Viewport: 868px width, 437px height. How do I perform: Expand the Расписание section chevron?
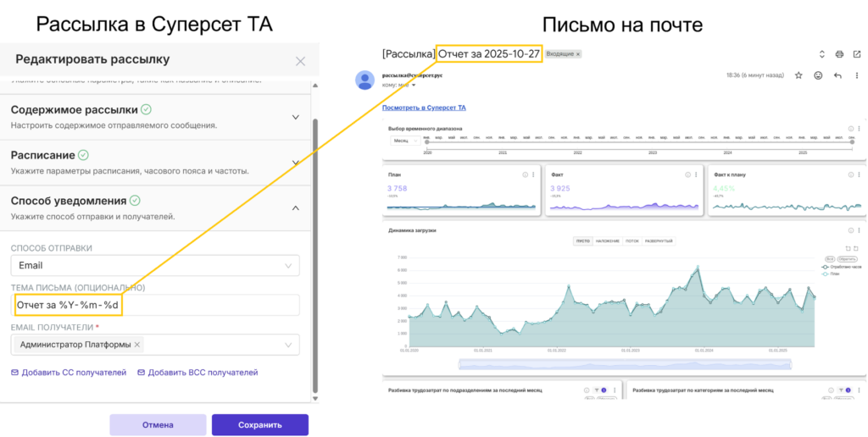tap(296, 163)
